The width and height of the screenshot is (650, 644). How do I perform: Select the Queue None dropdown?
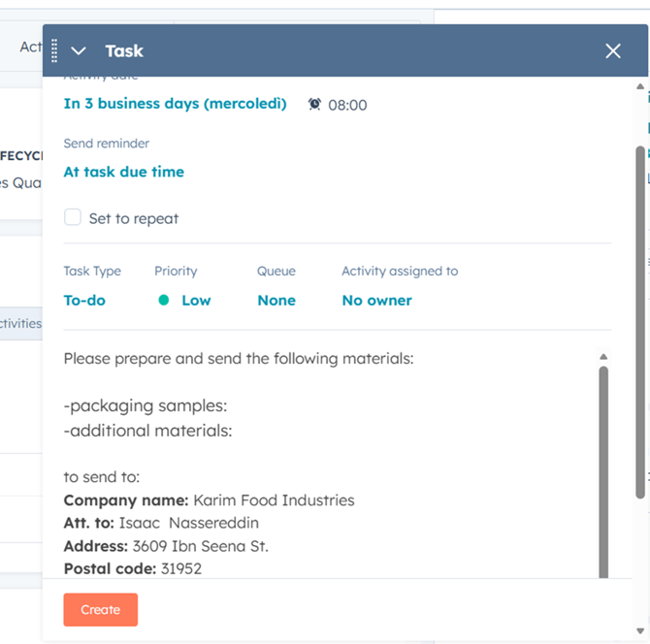276,301
